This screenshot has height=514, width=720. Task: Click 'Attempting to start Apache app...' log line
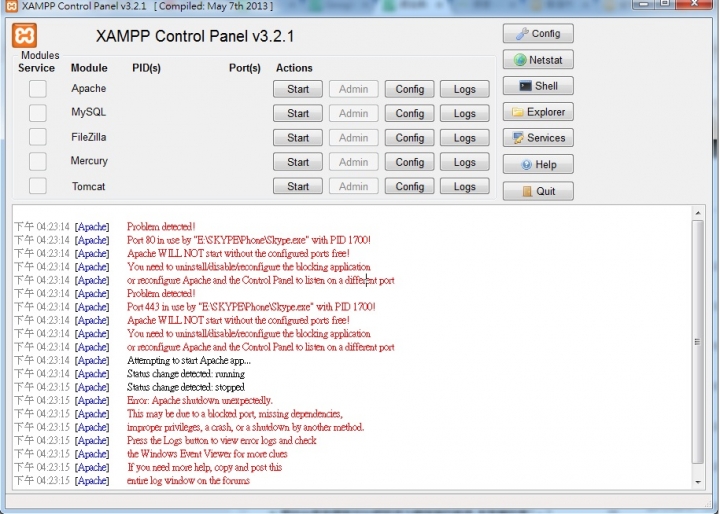pos(189,360)
